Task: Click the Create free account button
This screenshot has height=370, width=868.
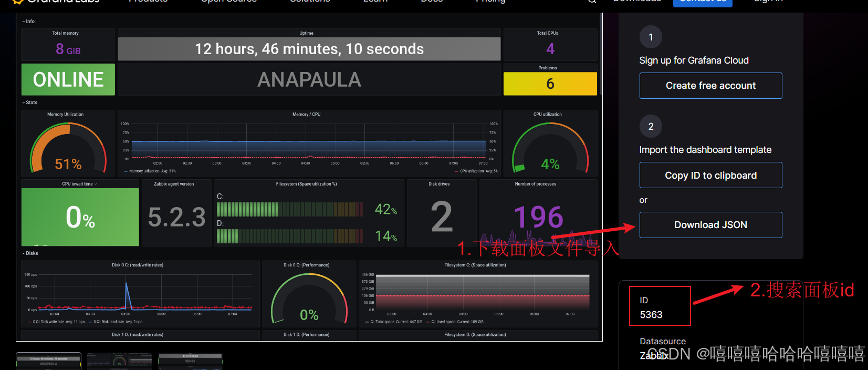Action: coord(710,86)
